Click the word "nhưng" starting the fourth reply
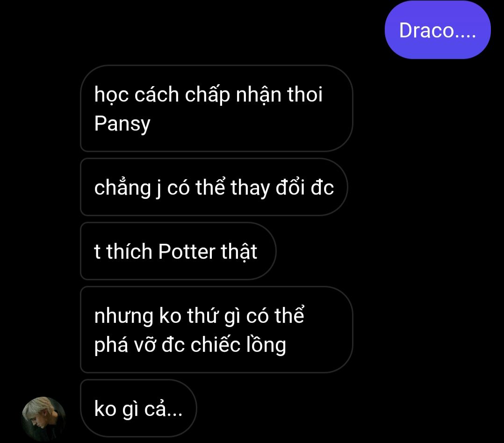Viewport: 504px width, 443px height. [x=124, y=317]
